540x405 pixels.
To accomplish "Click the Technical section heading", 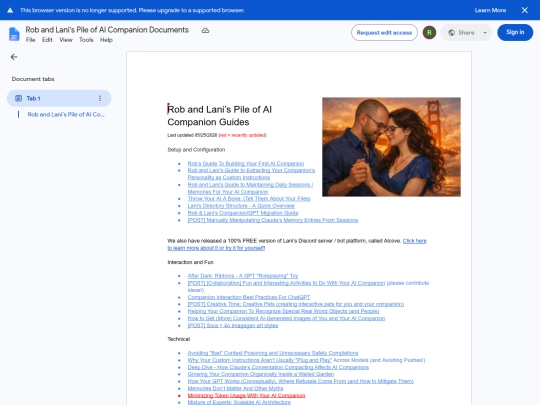I will point(179,339).
